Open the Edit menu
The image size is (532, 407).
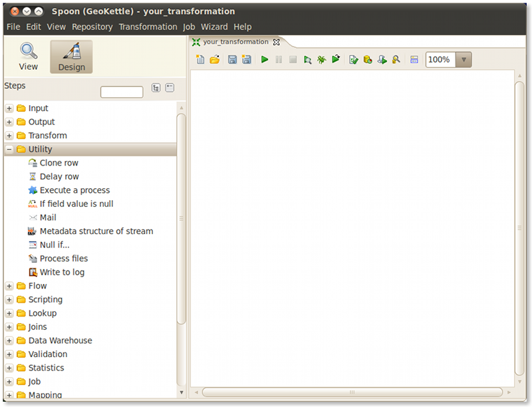(33, 27)
